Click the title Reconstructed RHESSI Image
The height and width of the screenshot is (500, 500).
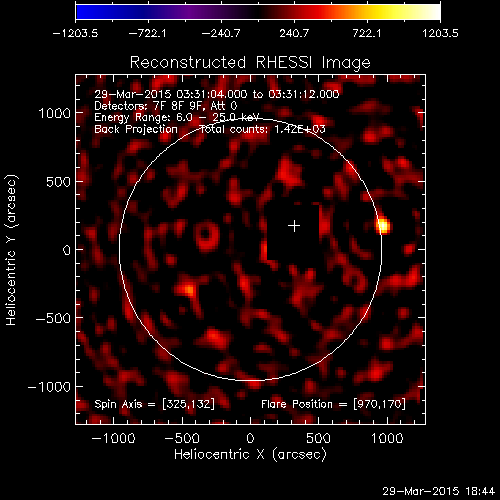(x=250, y=62)
